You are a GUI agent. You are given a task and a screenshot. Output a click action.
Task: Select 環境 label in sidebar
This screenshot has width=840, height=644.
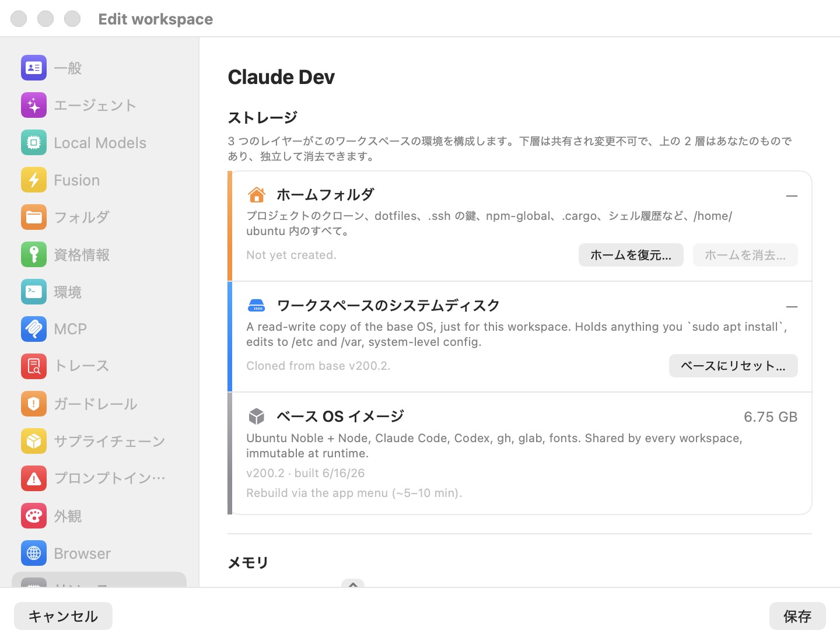pos(68,292)
